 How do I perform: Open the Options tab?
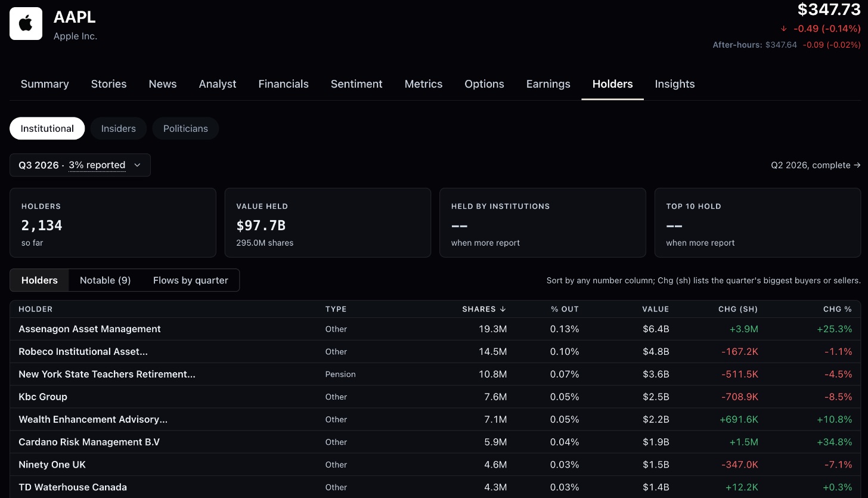click(x=484, y=84)
